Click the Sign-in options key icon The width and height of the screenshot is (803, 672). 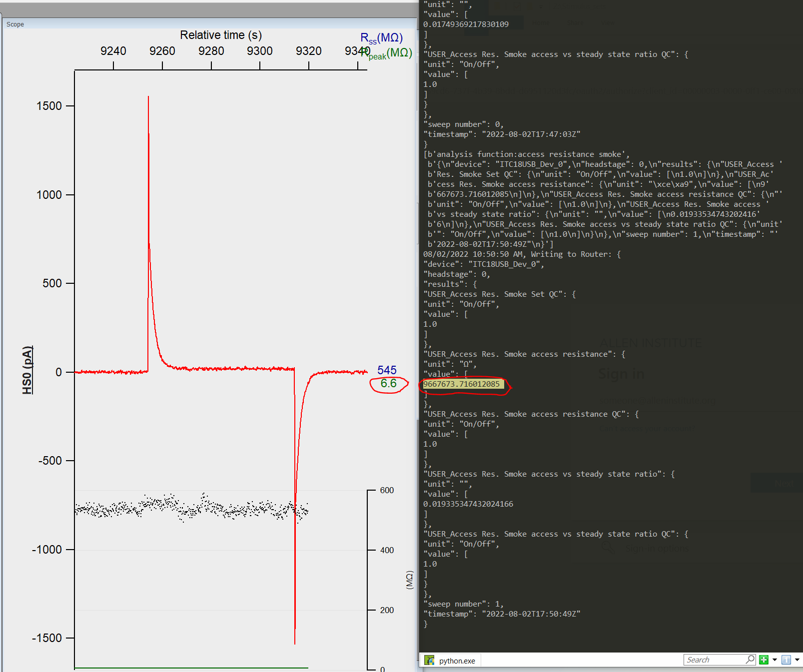(609, 548)
